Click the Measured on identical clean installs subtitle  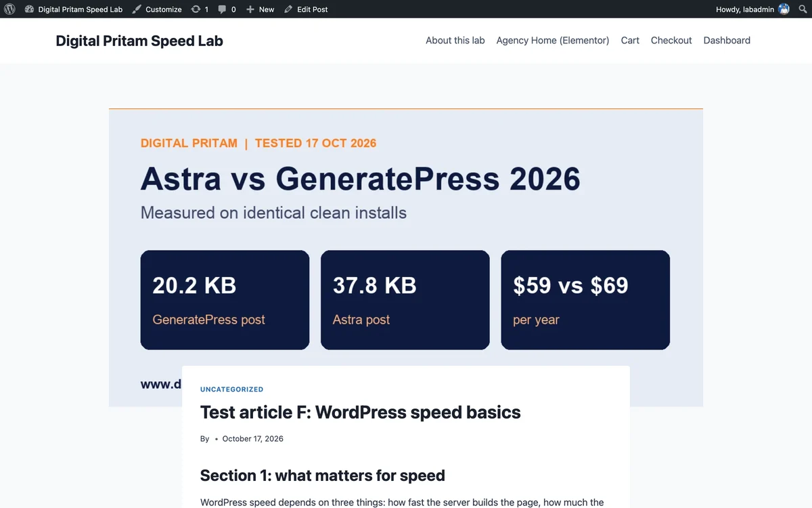273,213
